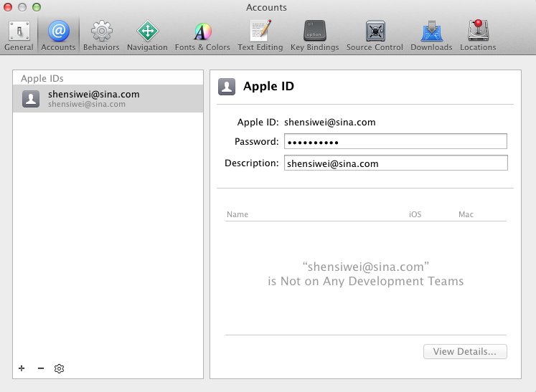Screen dimensions: 536x392
Task: Switch to Locations preferences
Action: coord(478,36)
